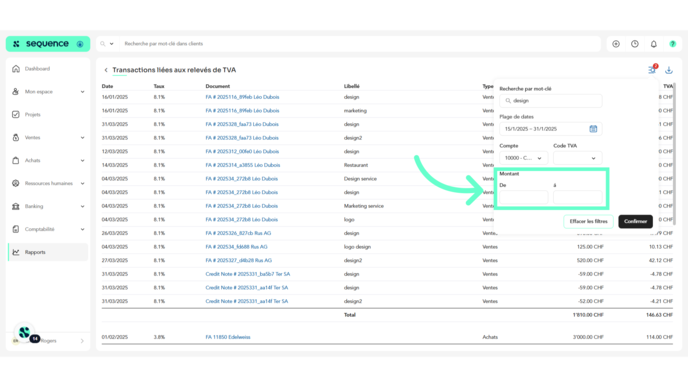Click the Montant De field
This screenshot has width=688, height=387.
tap(523, 197)
